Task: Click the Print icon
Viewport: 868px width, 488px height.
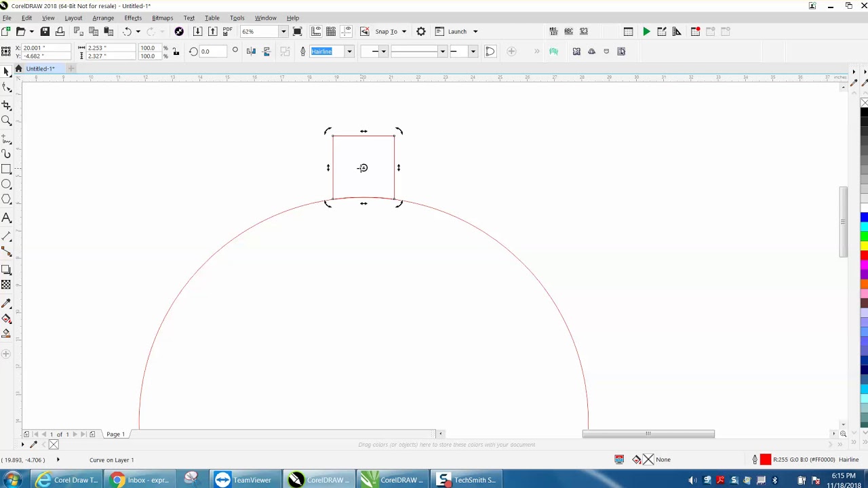Action: click(x=60, y=32)
